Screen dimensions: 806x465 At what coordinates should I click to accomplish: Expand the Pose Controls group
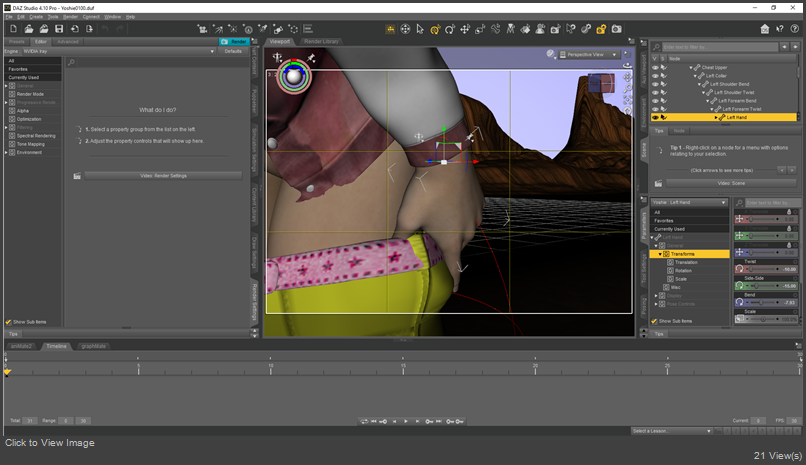point(656,304)
